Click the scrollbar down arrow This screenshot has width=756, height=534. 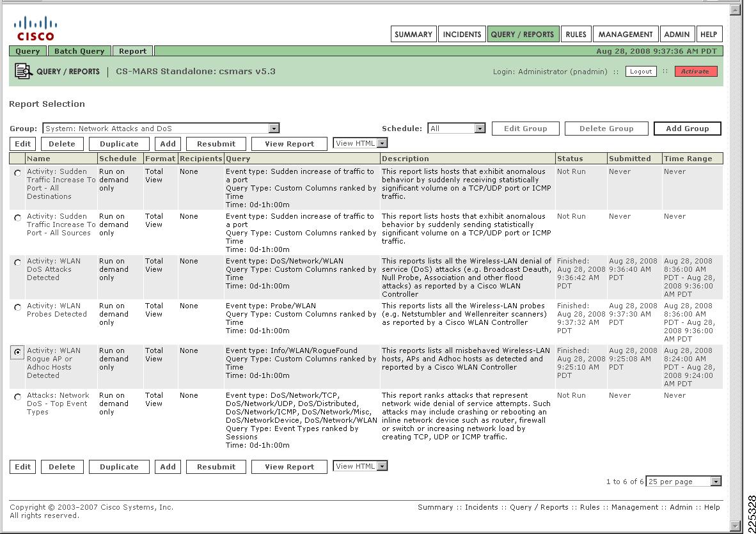pyautogui.click(x=735, y=526)
